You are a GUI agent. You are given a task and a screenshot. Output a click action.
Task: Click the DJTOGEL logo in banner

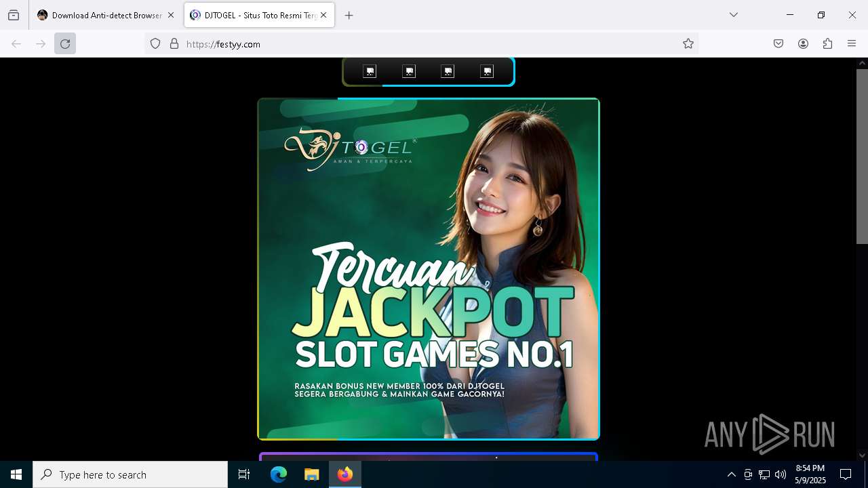point(350,149)
